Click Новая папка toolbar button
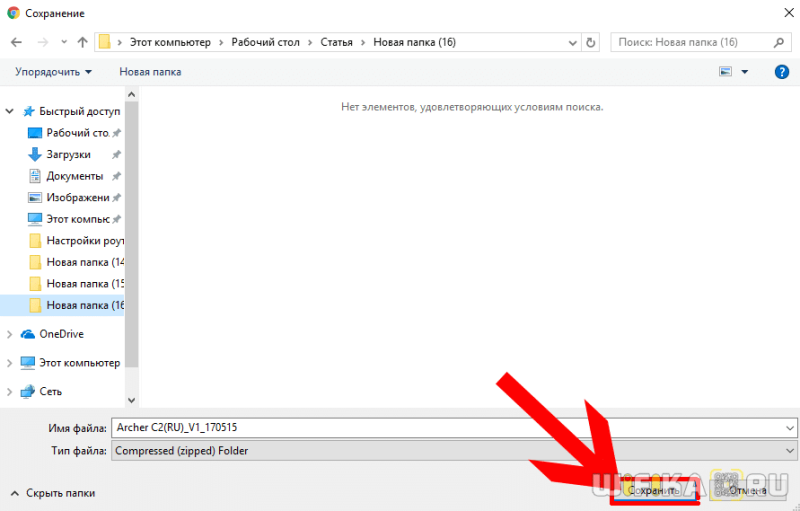 150,72
